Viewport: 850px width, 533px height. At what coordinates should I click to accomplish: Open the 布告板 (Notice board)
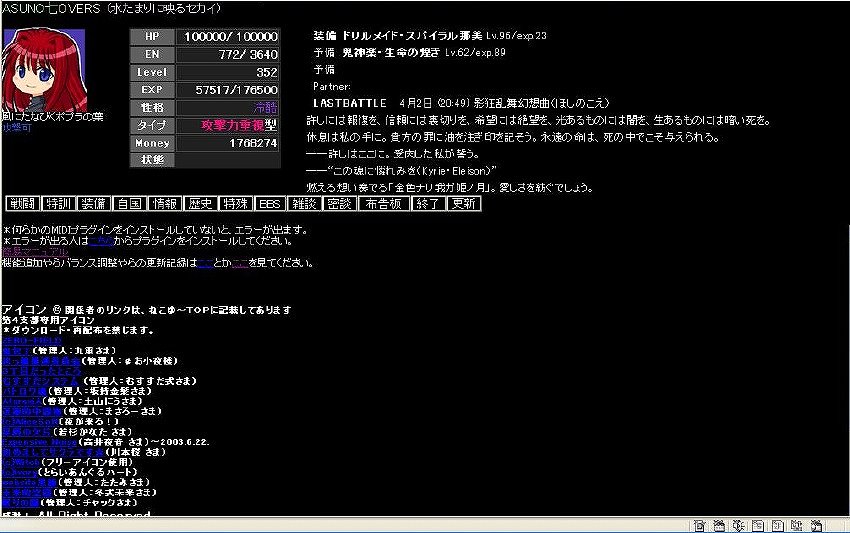click(x=384, y=203)
